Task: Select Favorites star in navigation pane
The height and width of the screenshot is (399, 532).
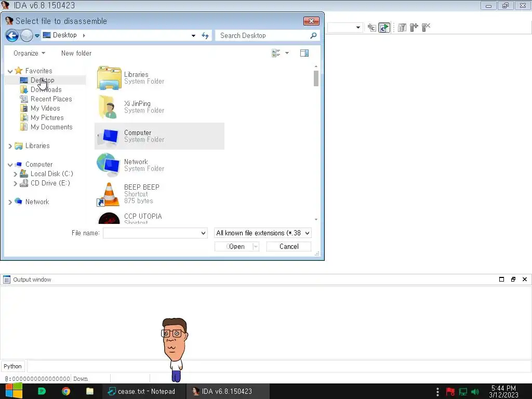Action: tap(19, 71)
